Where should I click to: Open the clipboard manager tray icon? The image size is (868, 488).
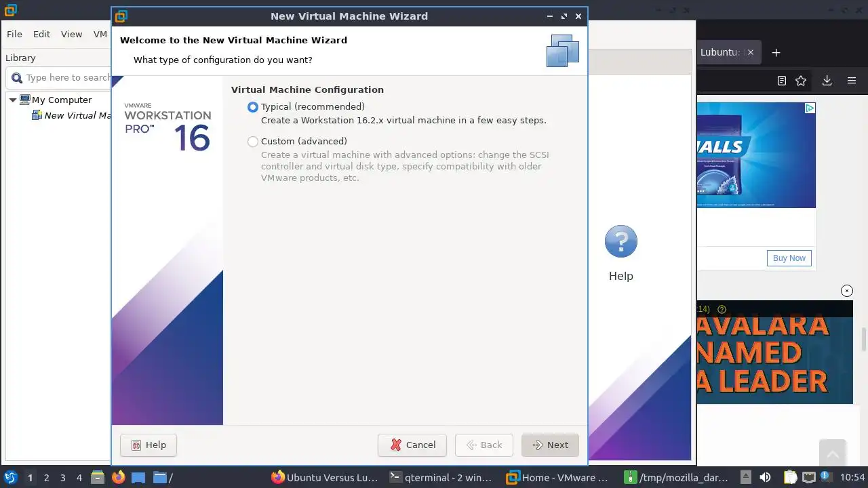pyautogui.click(x=790, y=477)
